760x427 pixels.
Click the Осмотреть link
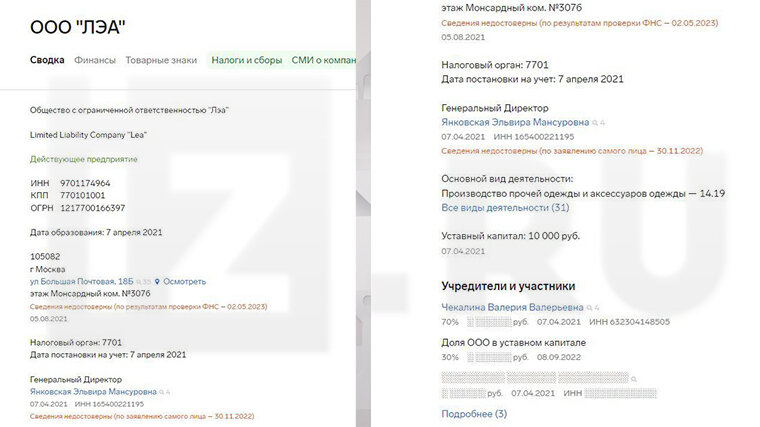click(x=184, y=281)
